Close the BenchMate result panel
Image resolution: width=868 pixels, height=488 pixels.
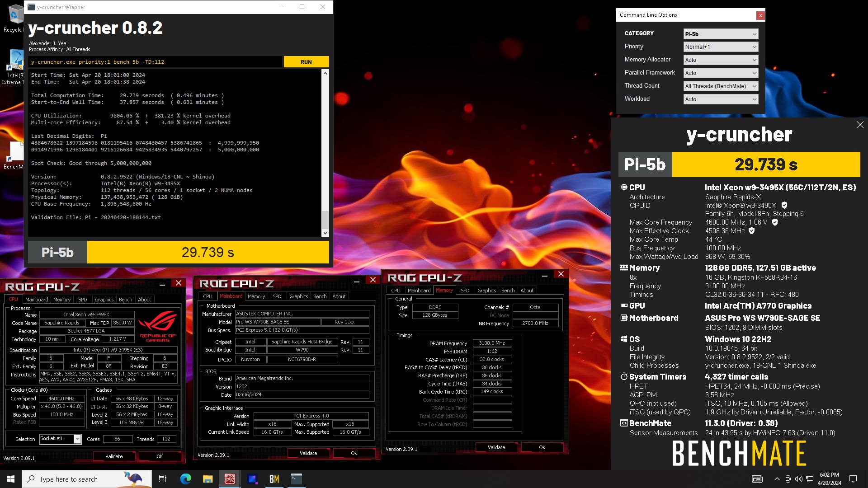[860, 125]
